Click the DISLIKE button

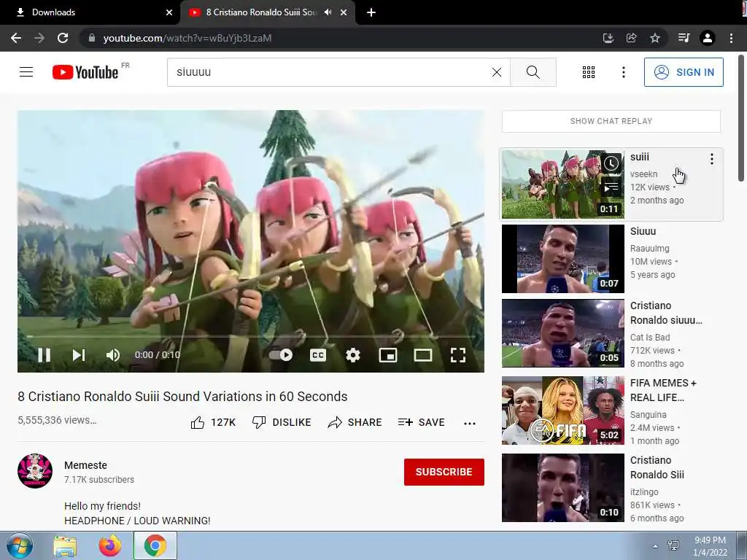[282, 422]
